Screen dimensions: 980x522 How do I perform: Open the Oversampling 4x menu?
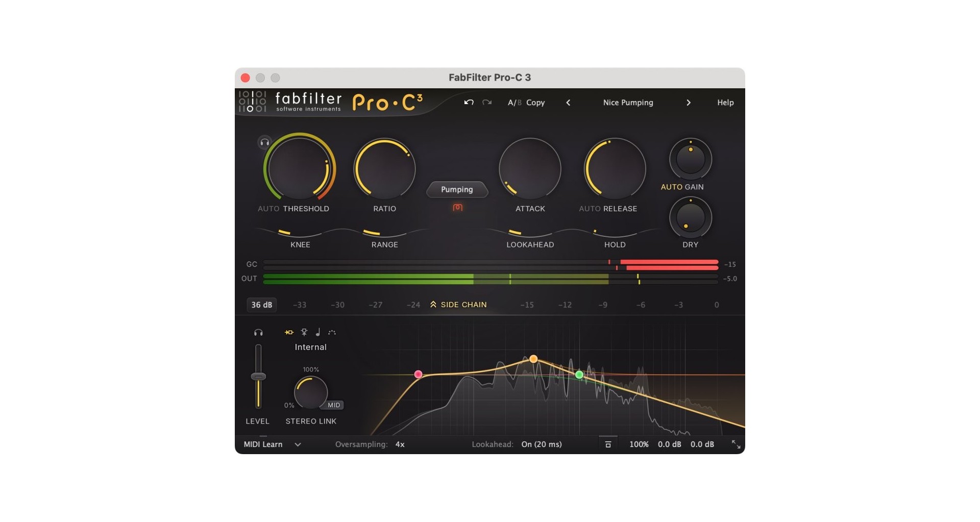coord(400,444)
